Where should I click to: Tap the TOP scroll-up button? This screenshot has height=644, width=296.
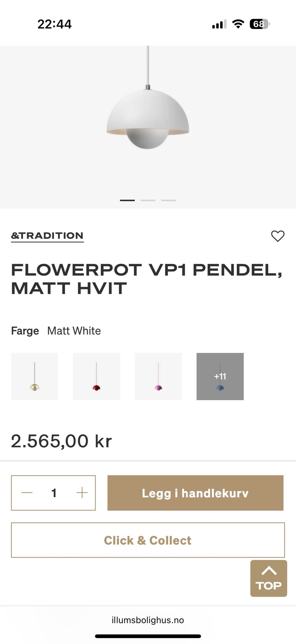[269, 578]
